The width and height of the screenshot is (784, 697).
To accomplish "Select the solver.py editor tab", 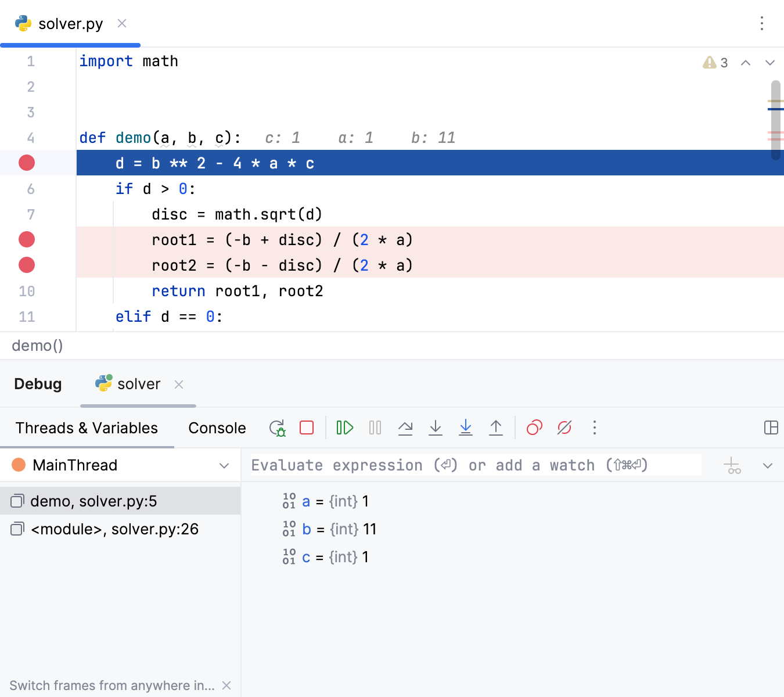I will pos(69,23).
